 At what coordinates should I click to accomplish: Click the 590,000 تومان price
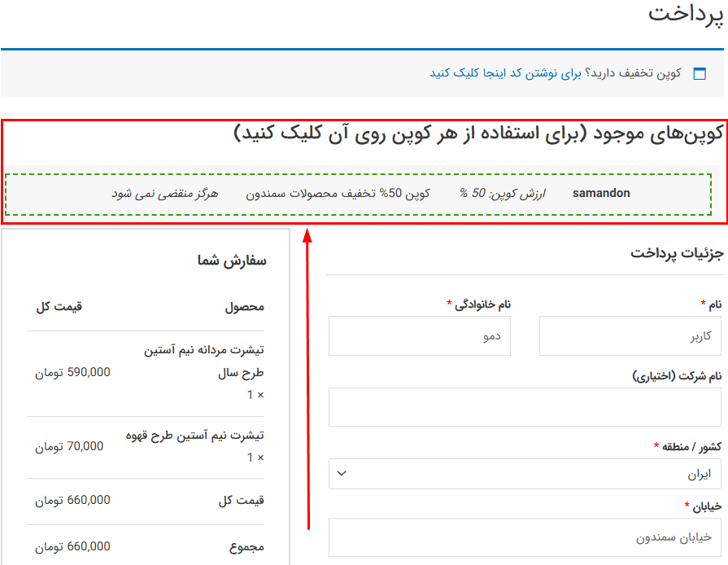coord(72,372)
